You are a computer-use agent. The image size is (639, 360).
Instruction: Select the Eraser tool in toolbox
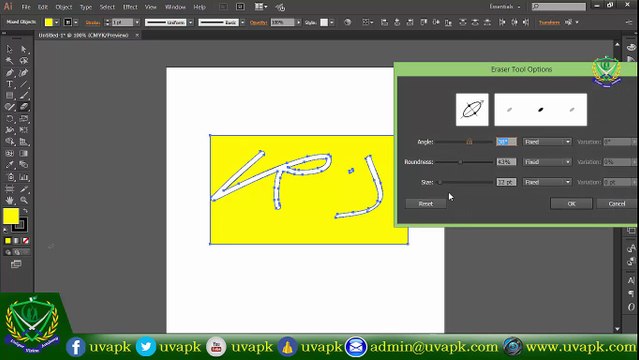(24, 107)
